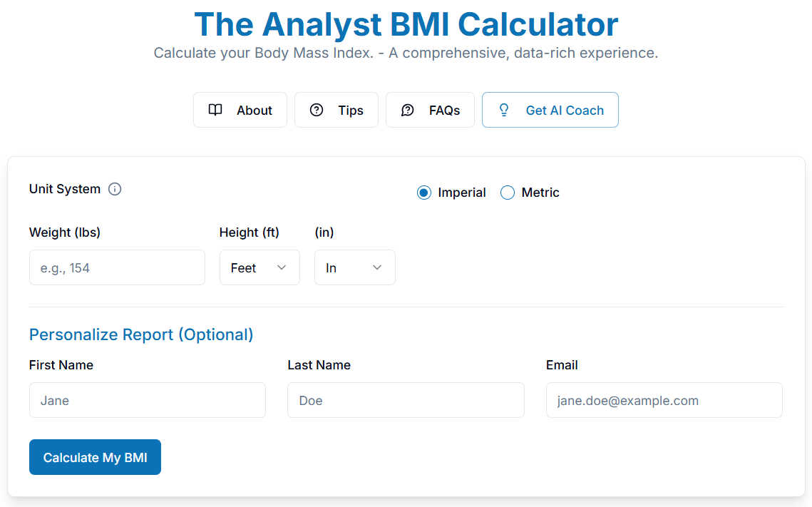Click the chevron arrow in the Feet dropdown
The height and width of the screenshot is (507, 812).
[282, 267]
